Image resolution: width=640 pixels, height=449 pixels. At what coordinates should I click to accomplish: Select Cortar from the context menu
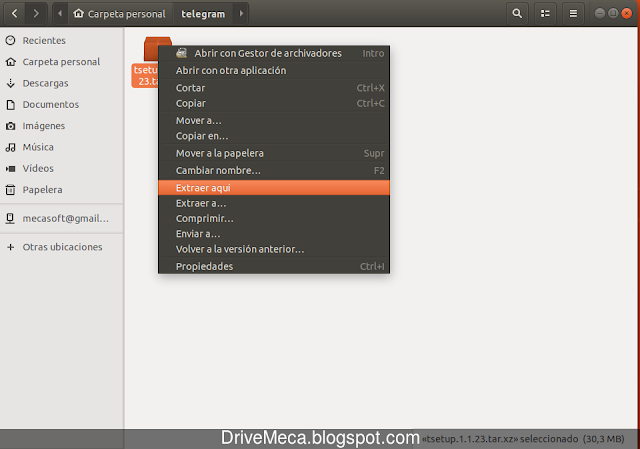[274, 88]
